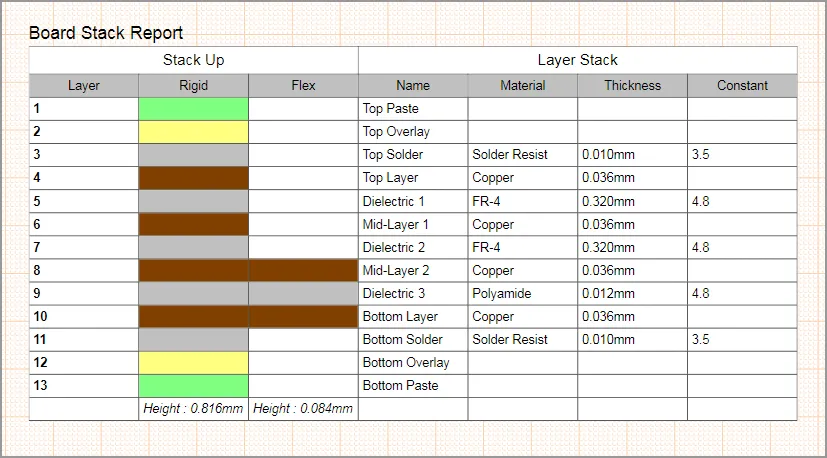827x458 pixels.
Task: Select layer number "10" cell
Action: coord(84,317)
